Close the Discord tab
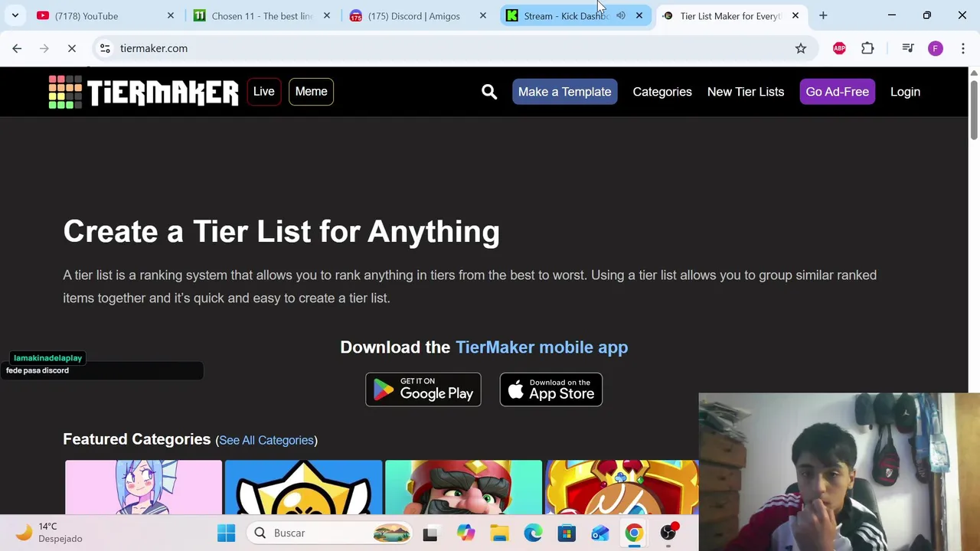Image resolution: width=980 pixels, height=551 pixels. [x=483, y=15]
